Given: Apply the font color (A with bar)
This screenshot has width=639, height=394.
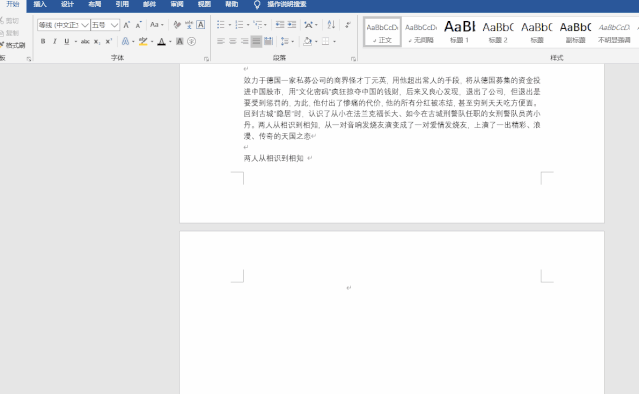Looking at the screenshot, I should [x=161, y=41].
